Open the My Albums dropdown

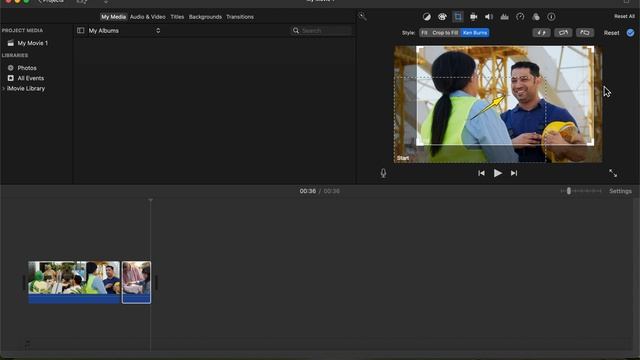(124, 31)
